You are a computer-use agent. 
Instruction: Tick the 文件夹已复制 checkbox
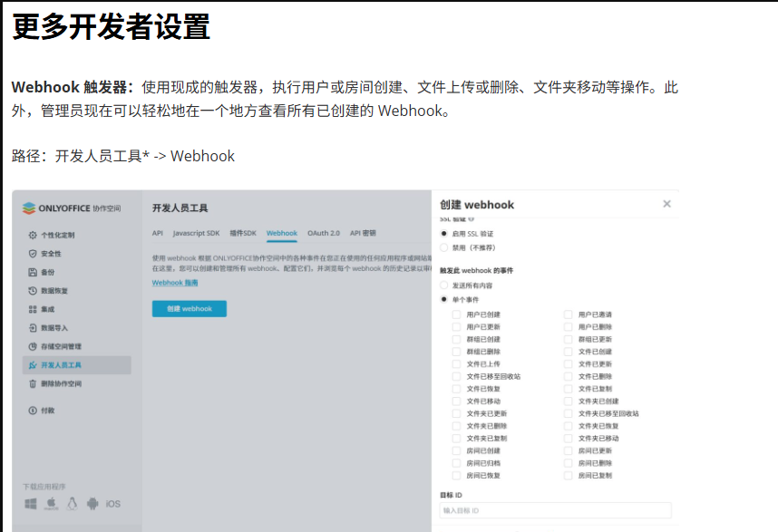click(x=456, y=439)
